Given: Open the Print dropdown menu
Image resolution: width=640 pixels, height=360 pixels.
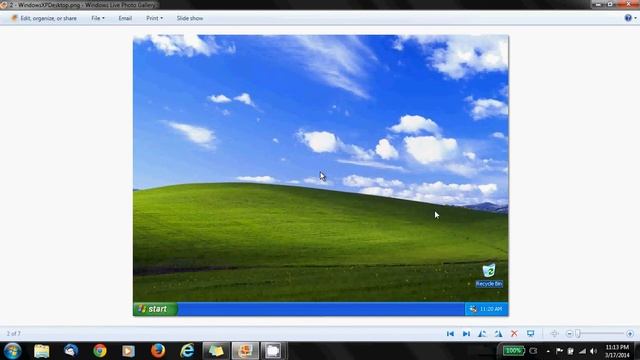Looking at the screenshot, I should click(x=154, y=18).
